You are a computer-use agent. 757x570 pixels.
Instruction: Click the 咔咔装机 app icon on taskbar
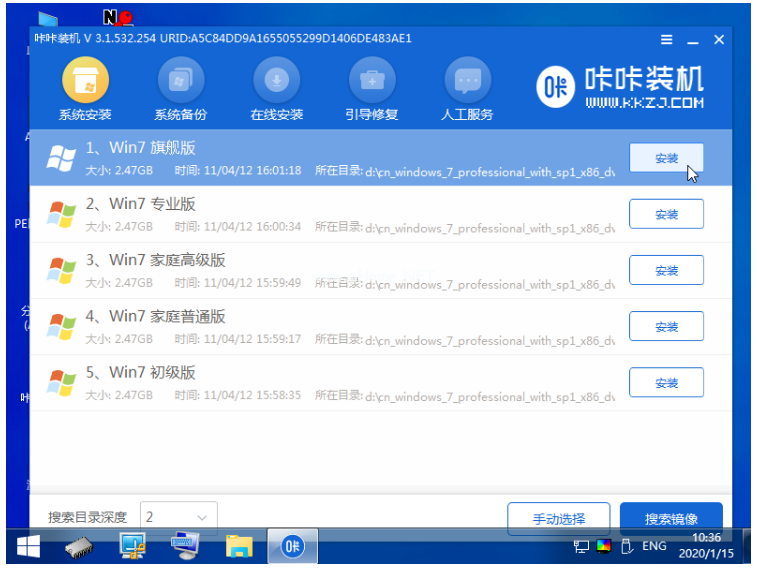[x=292, y=546]
